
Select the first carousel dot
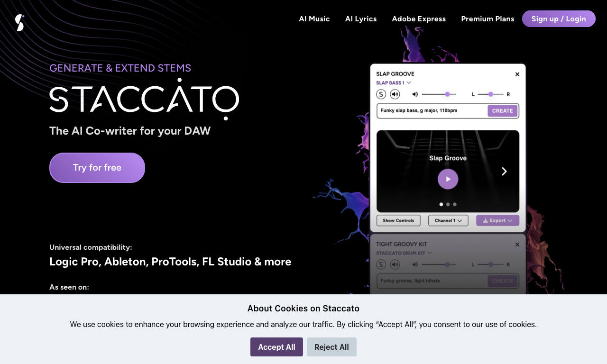(x=441, y=204)
